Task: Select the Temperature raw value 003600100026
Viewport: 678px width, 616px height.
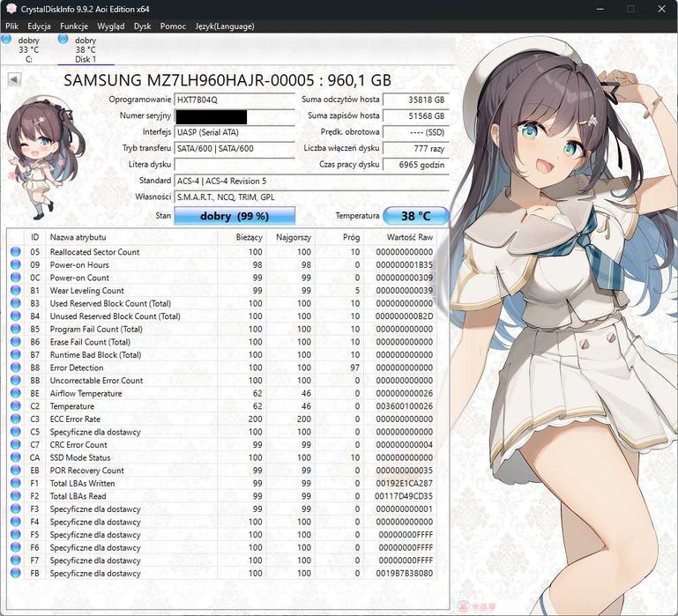Action: click(405, 406)
